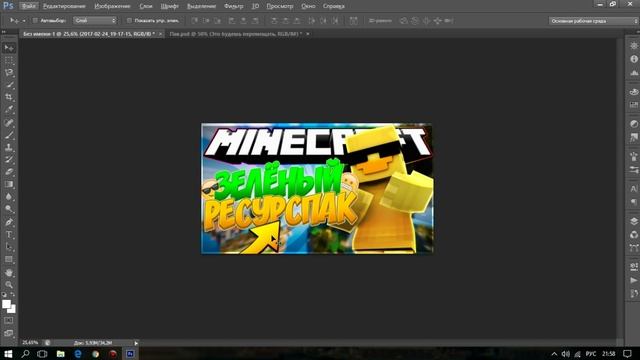Enable the Автовыбор checkbox
The width and height of the screenshot is (640, 360).
tap(35, 20)
